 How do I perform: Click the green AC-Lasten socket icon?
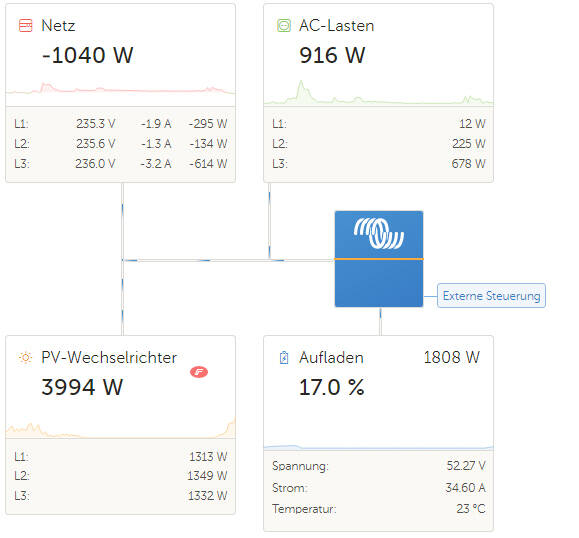284,25
